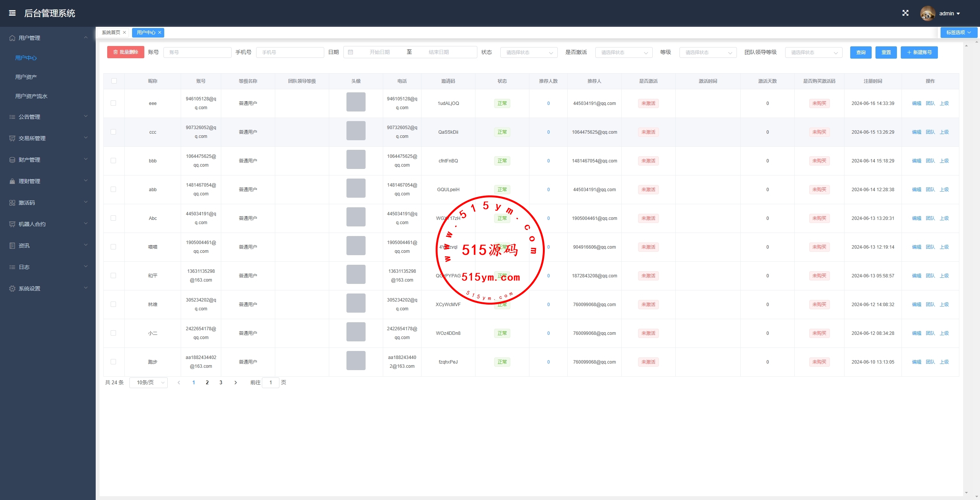The width and height of the screenshot is (980, 500).
Task: Open the 状态 filter dropdown
Action: pos(529,52)
